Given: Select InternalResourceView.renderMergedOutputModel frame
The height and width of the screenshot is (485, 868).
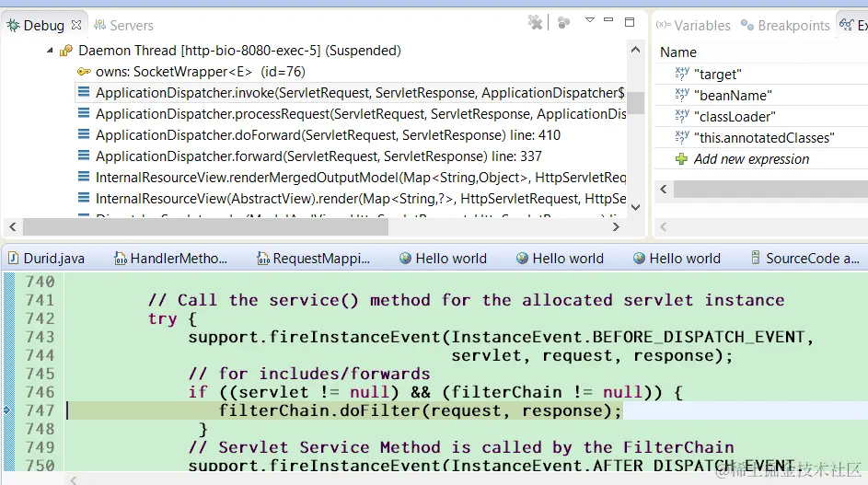Looking at the screenshot, I should [x=361, y=178].
